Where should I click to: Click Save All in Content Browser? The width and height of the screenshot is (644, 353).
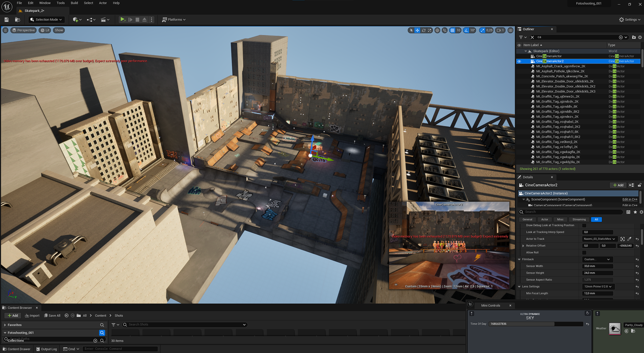coord(52,316)
